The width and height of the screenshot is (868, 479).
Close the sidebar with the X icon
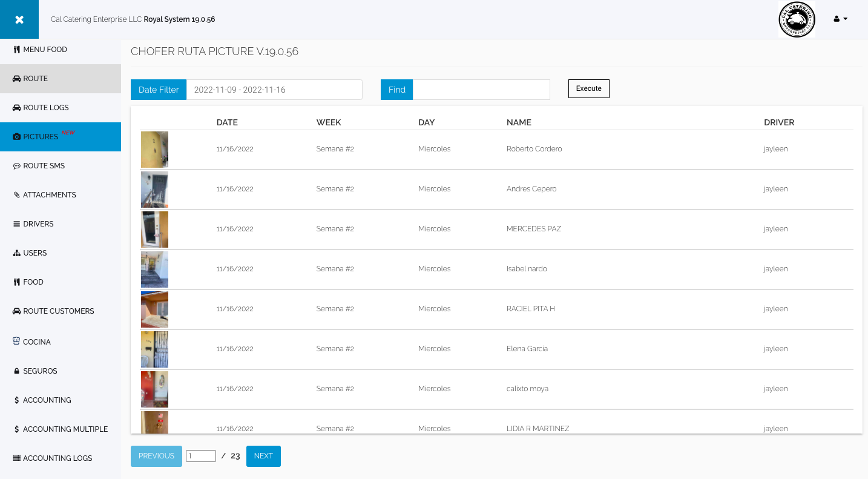(19, 19)
